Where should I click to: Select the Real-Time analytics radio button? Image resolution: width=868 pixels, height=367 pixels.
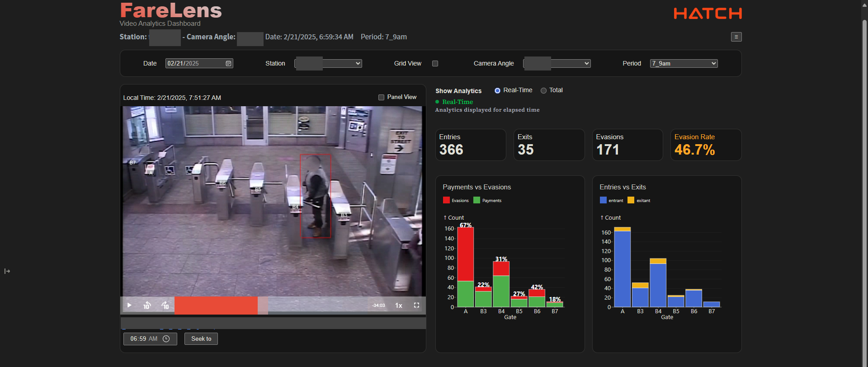(497, 90)
